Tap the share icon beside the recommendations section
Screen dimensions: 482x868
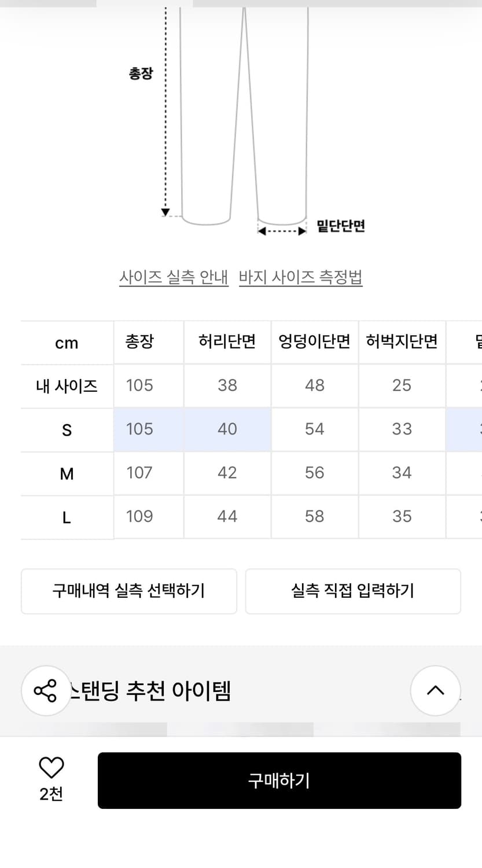pyautogui.click(x=46, y=690)
